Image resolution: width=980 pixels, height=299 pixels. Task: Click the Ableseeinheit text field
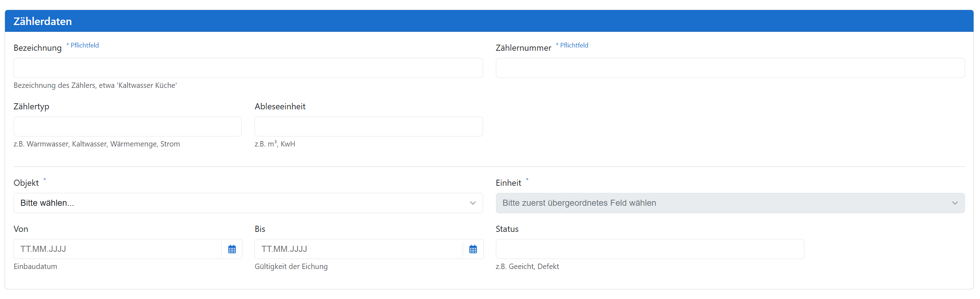coord(368,126)
